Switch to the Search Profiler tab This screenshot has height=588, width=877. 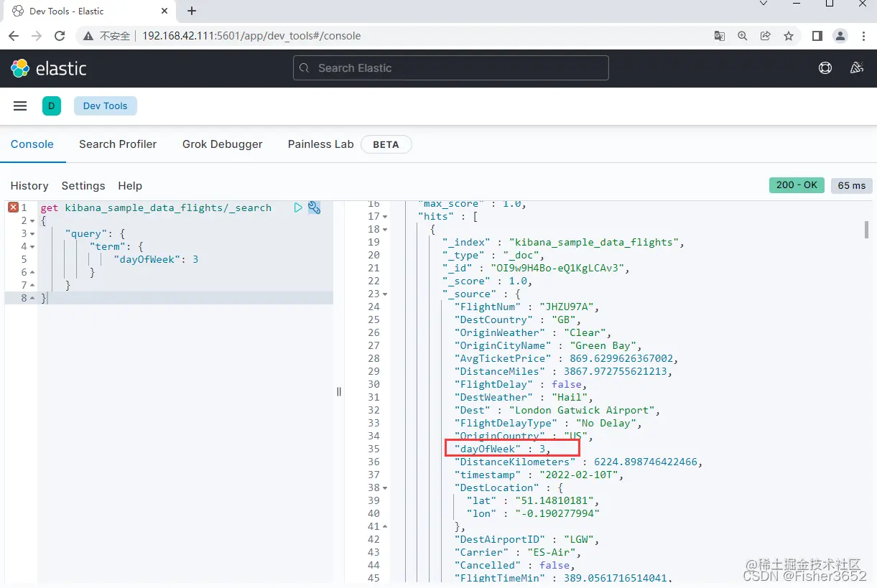tap(118, 144)
